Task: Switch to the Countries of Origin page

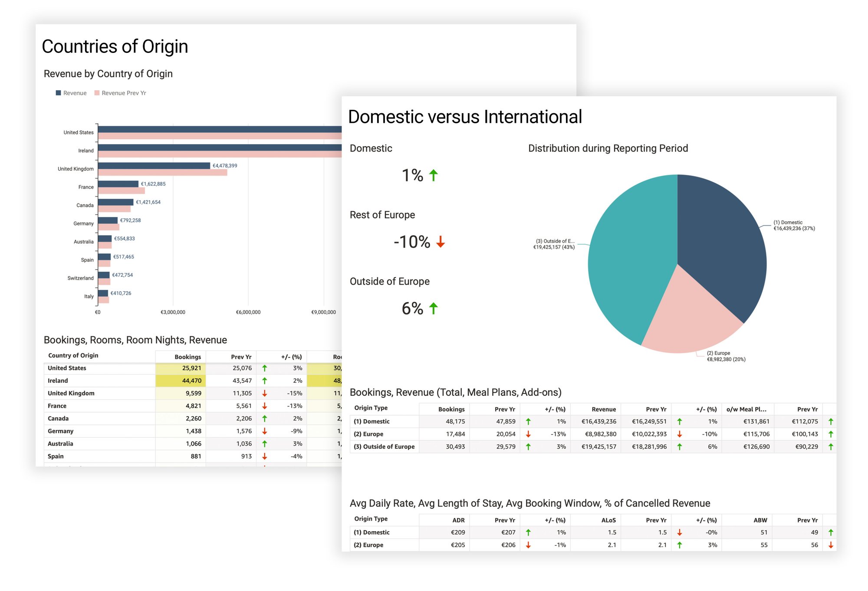Action: click(115, 46)
